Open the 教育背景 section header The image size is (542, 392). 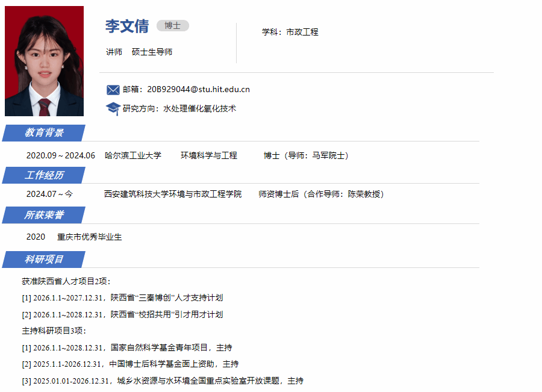pyautogui.click(x=44, y=133)
